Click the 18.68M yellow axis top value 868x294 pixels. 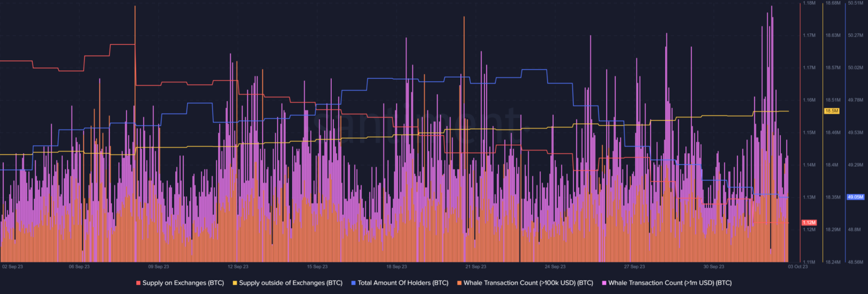(x=832, y=3)
